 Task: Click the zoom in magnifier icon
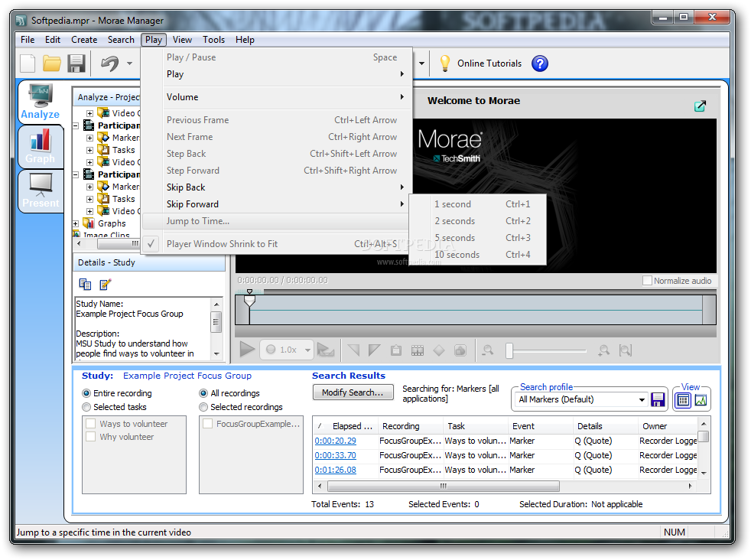click(604, 350)
